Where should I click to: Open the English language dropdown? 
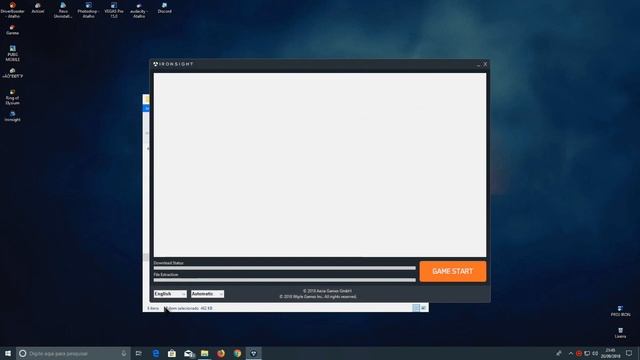pyautogui.click(x=170, y=294)
